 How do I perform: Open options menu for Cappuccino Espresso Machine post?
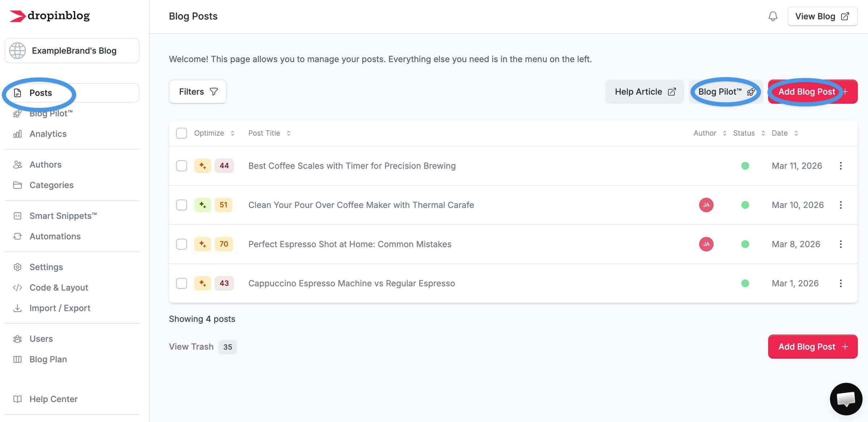(841, 283)
